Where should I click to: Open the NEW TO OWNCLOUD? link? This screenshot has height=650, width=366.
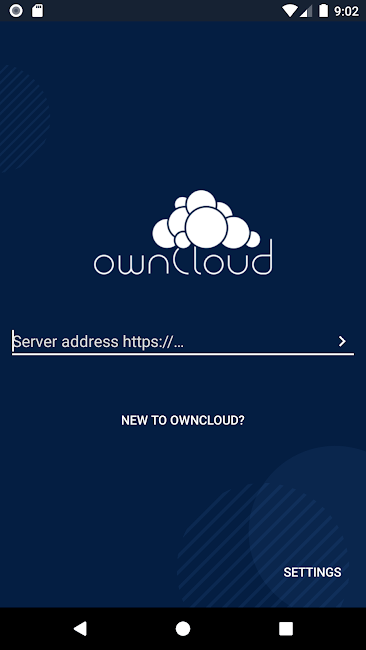tap(183, 420)
